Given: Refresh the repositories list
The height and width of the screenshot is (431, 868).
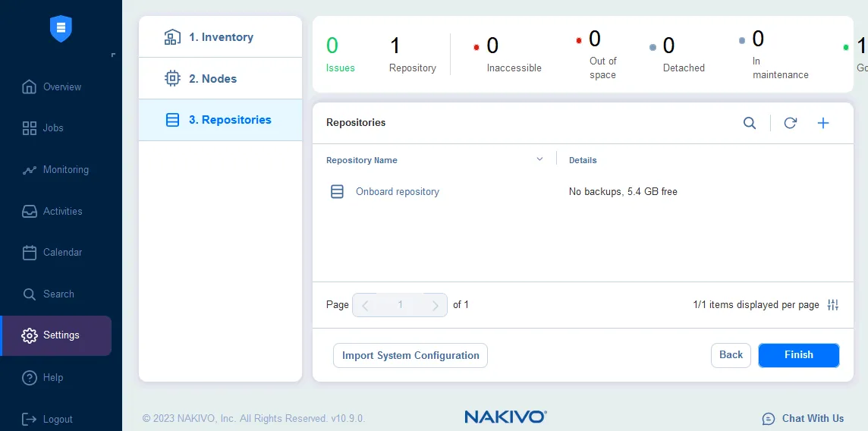Looking at the screenshot, I should 790,123.
